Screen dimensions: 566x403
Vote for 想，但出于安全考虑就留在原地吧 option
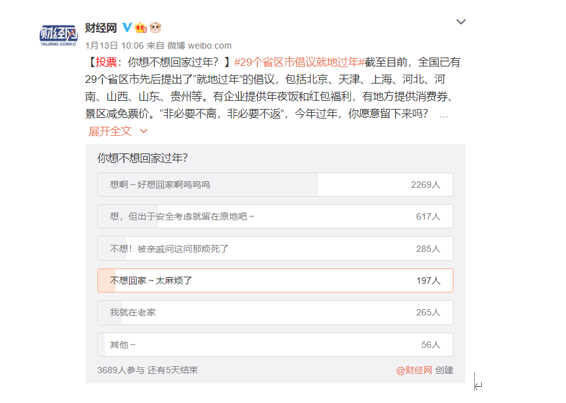(x=275, y=216)
